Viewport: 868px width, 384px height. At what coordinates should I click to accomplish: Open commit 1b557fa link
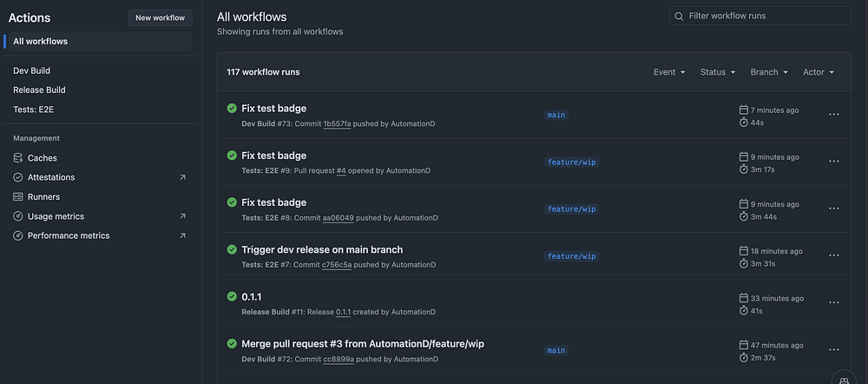[337, 124]
